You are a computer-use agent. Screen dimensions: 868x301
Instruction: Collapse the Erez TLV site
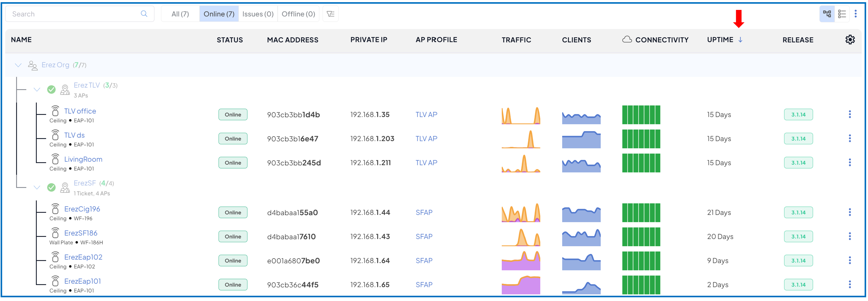37,90
